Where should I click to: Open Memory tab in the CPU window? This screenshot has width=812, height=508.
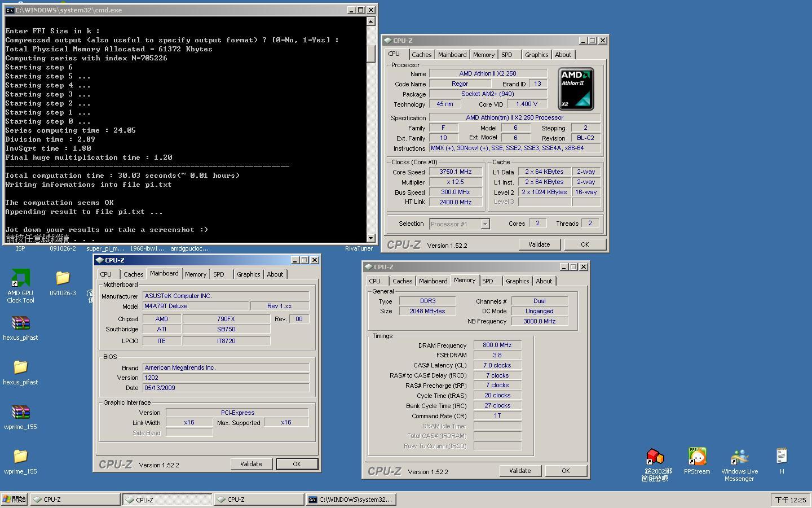[484, 55]
